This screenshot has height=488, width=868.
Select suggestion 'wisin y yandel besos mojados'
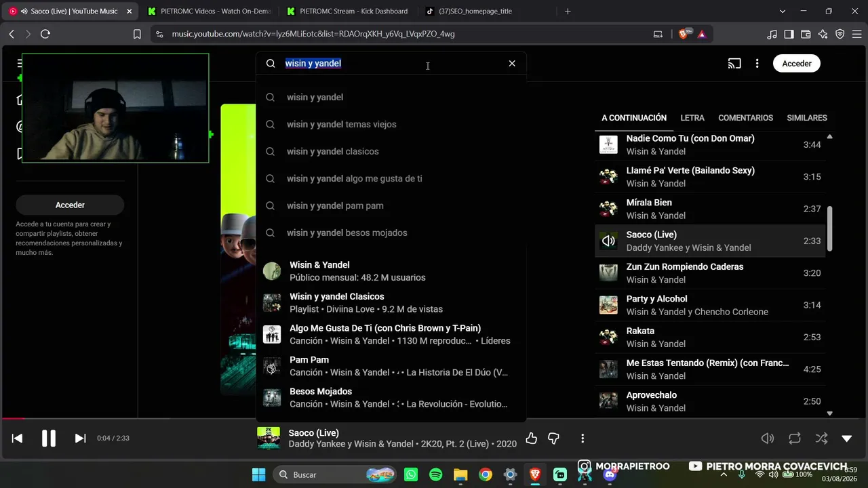pyautogui.click(x=391, y=232)
